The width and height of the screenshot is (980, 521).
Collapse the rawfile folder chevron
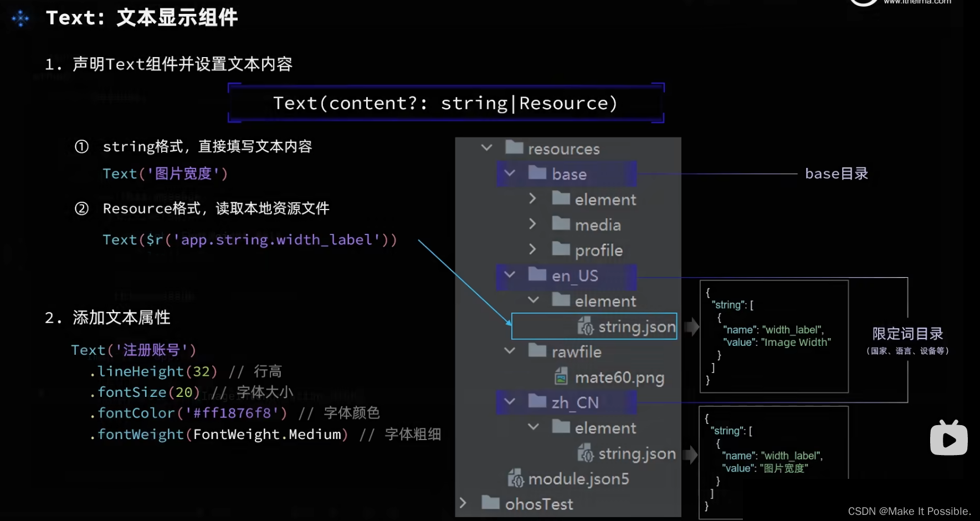point(510,351)
